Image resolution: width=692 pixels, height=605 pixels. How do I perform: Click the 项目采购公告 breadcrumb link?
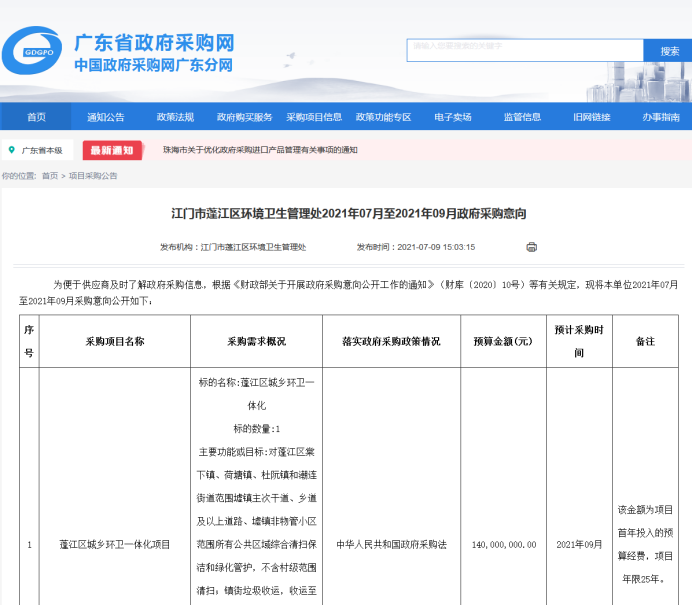click(x=93, y=176)
